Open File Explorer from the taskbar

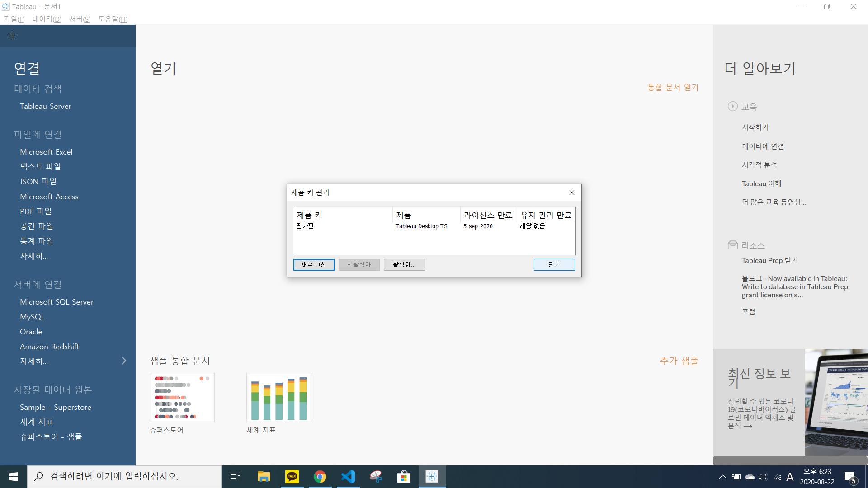[264, 477]
